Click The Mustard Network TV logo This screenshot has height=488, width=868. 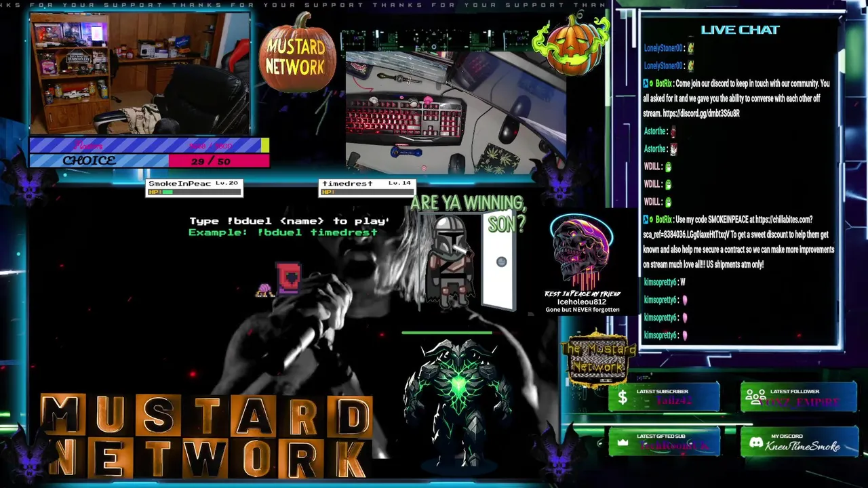coord(597,360)
